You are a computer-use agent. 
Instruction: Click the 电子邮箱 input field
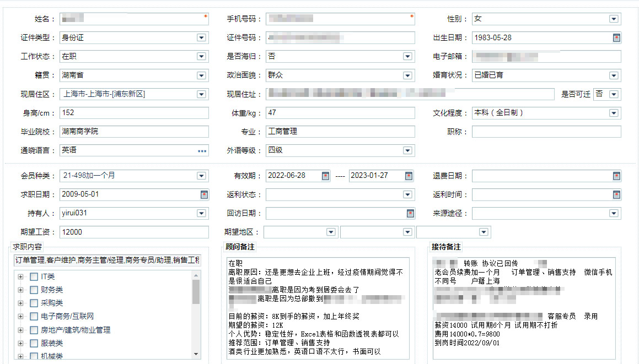(546, 57)
